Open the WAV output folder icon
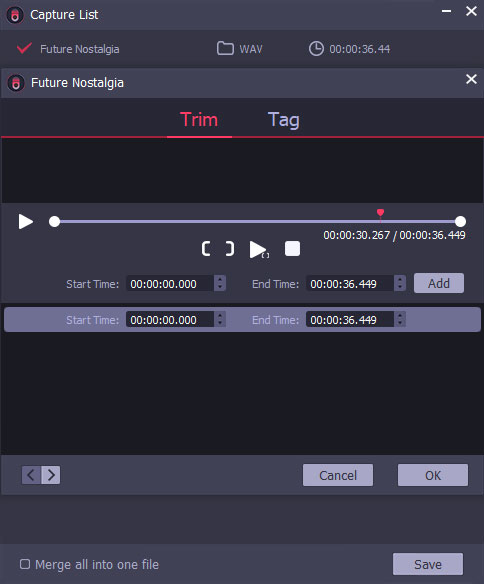This screenshot has height=584, width=484. pyautogui.click(x=225, y=48)
